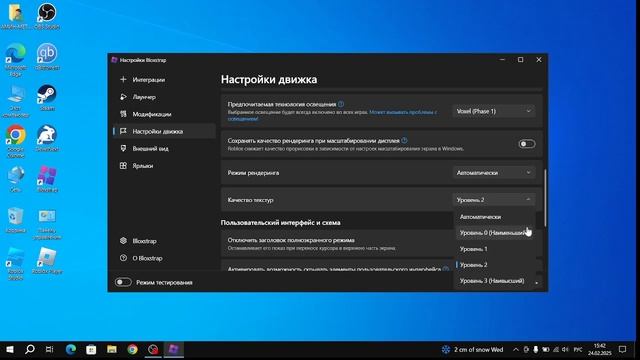Choose Автоматически in texture quality list
Image resolution: width=640 pixels, height=360 pixels.
tap(494, 217)
